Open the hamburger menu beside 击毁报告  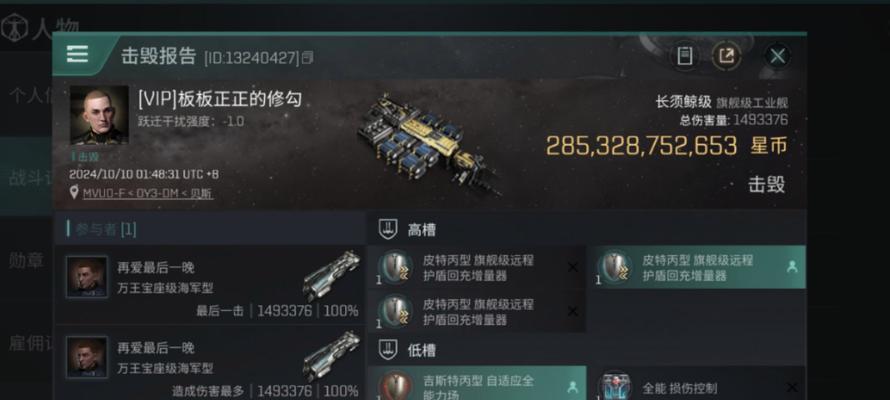pyautogui.click(x=77, y=54)
